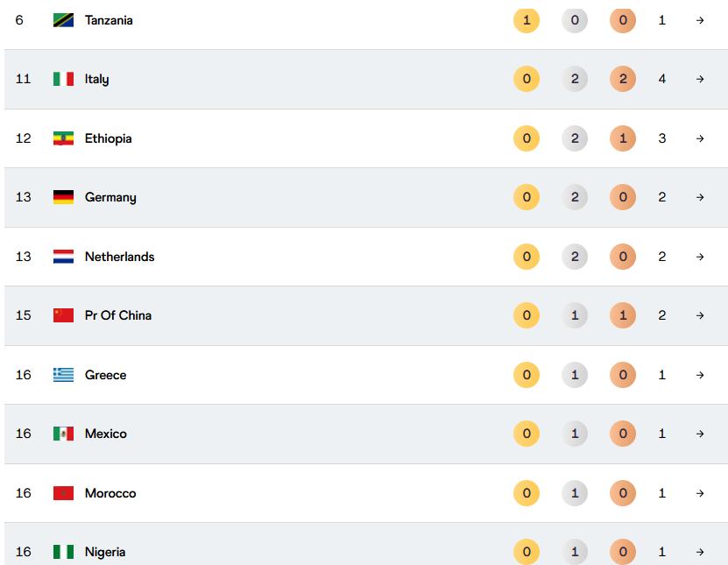Click the Morocco flag icon
This screenshot has height=565, width=728.
tap(63, 493)
